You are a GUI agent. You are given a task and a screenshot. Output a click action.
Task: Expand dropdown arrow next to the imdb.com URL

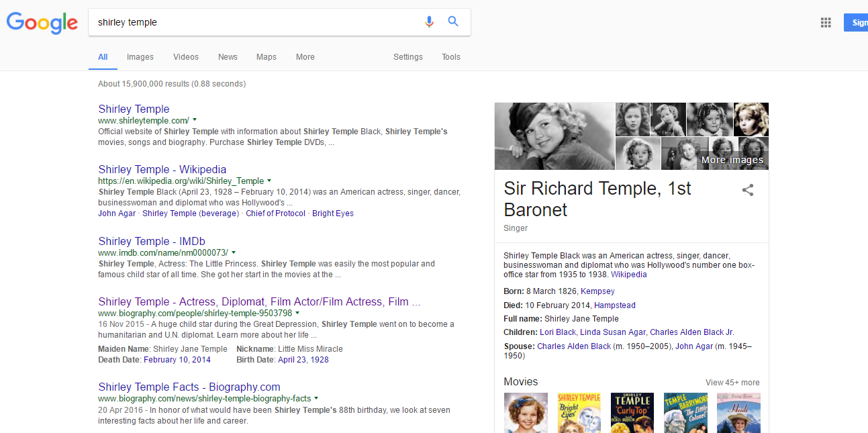pyautogui.click(x=234, y=252)
